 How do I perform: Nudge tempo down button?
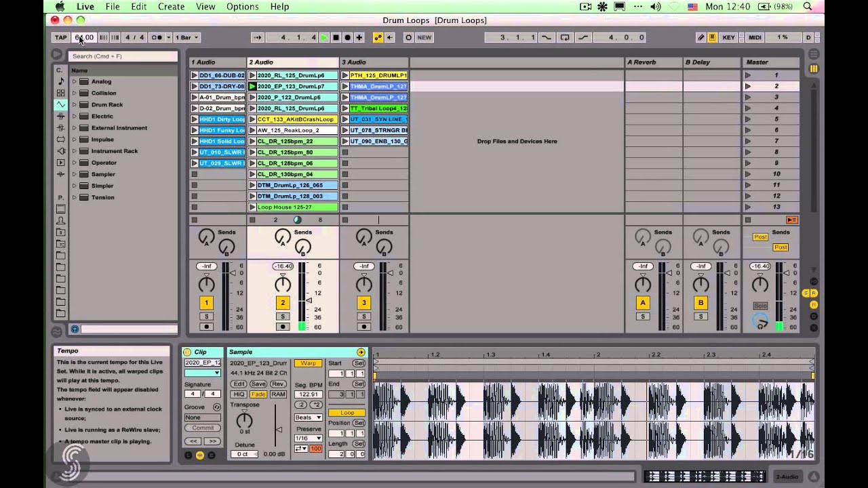tap(104, 37)
